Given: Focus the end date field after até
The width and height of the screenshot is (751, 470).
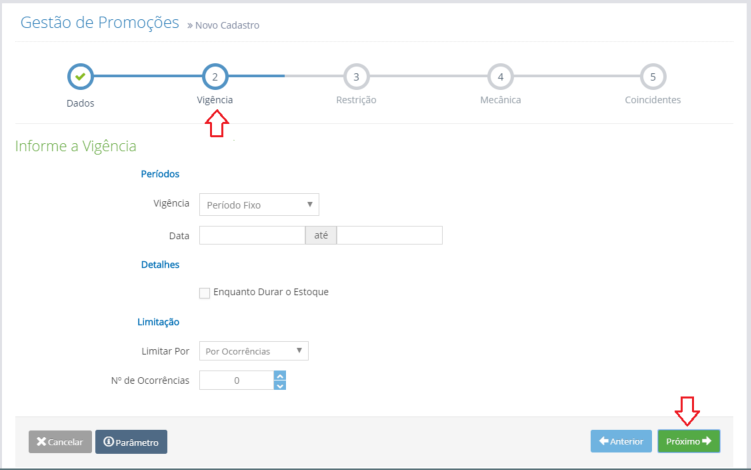Looking at the screenshot, I should (x=389, y=235).
